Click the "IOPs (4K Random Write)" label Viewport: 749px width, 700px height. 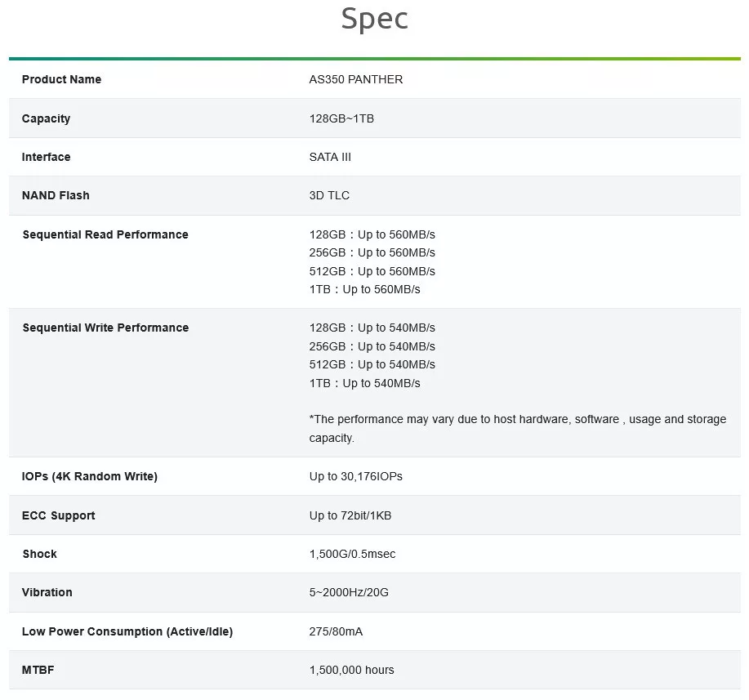pyautogui.click(x=90, y=476)
